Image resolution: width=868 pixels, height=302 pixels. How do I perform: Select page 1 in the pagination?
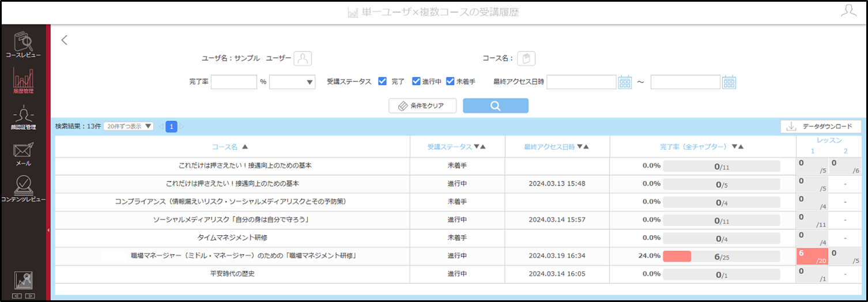(171, 126)
